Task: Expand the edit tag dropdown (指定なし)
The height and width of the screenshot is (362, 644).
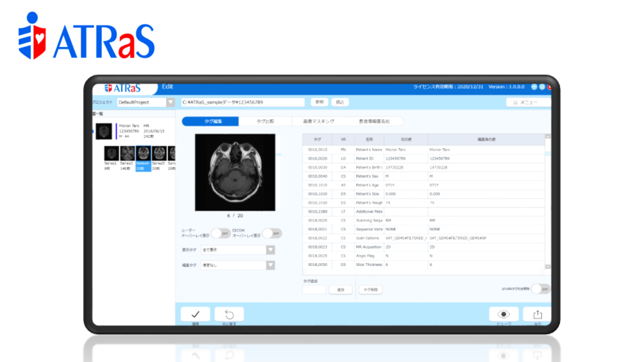Action: tap(270, 265)
